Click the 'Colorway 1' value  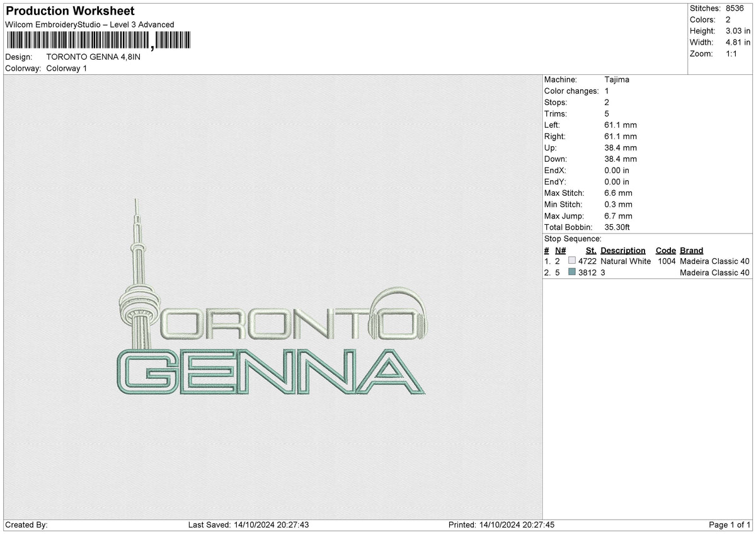tap(67, 68)
